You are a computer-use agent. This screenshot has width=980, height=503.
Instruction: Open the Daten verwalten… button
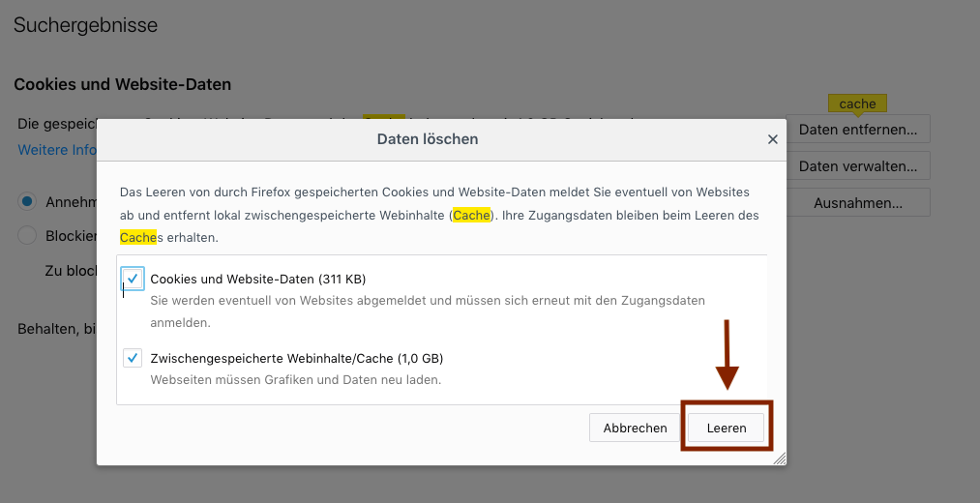[x=857, y=166]
